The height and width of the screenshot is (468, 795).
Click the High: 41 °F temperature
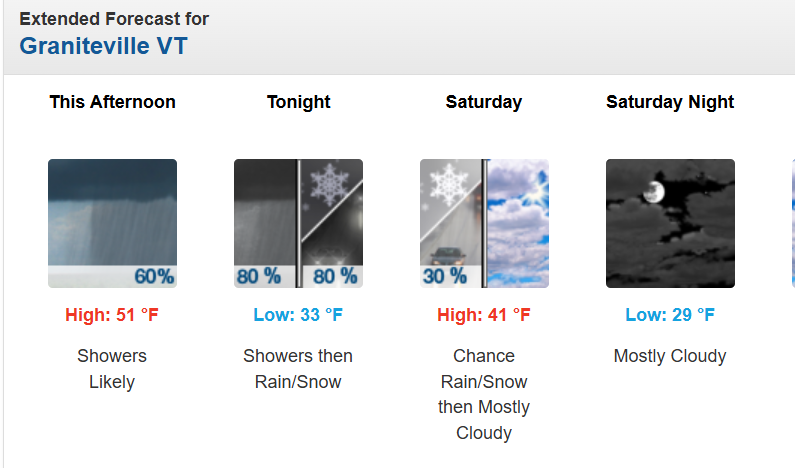coord(484,315)
